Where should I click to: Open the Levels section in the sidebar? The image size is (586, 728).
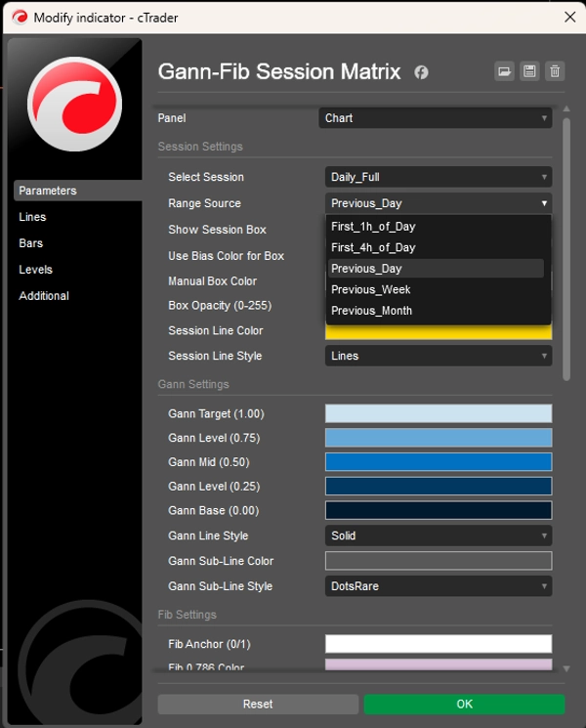[x=36, y=270]
